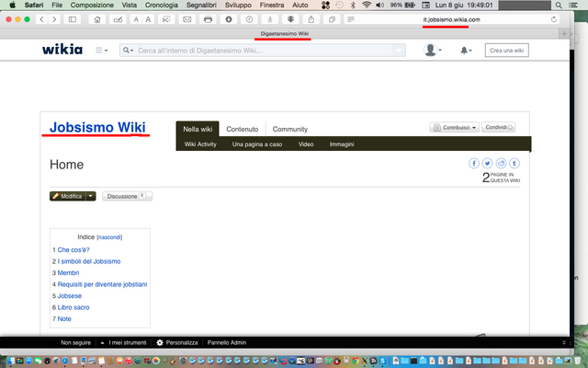
Task: Click the wikia logo
Action: pos(62,50)
